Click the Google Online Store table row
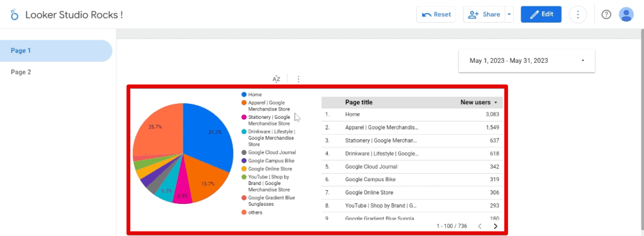This screenshot has height=236, width=644. click(412, 193)
